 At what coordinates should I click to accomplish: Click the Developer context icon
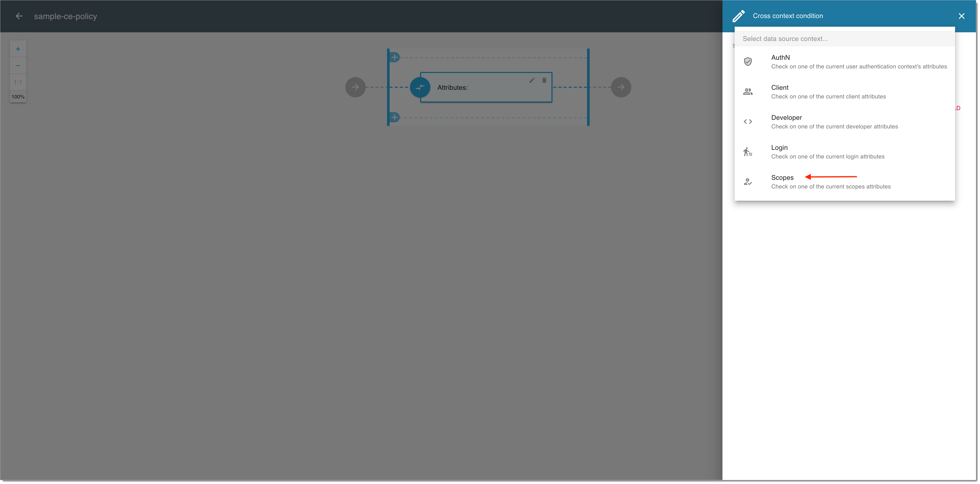748,121
